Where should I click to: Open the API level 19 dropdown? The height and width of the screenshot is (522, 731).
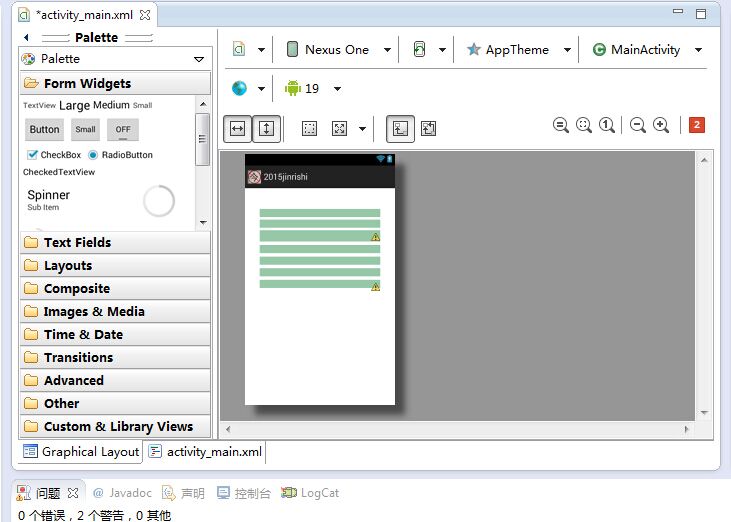pos(338,89)
